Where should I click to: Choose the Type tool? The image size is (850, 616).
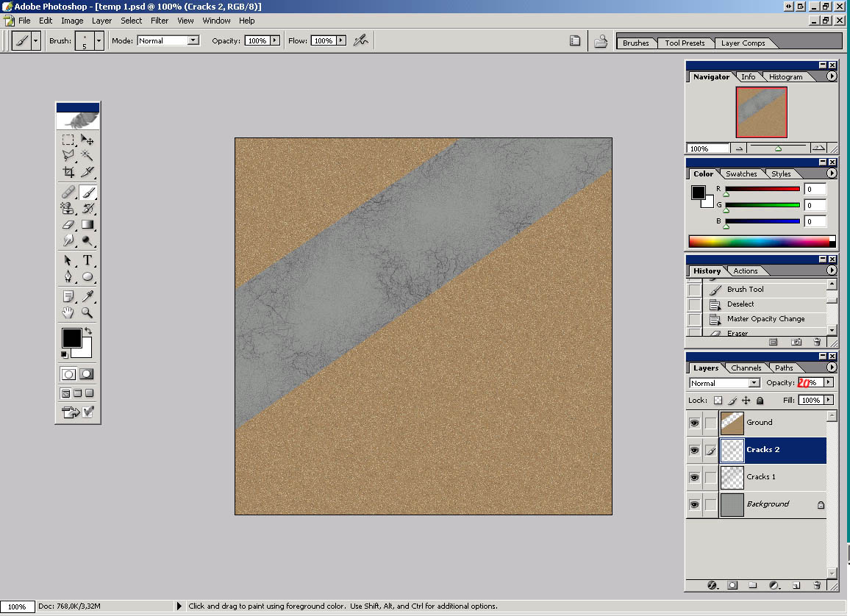click(x=87, y=260)
